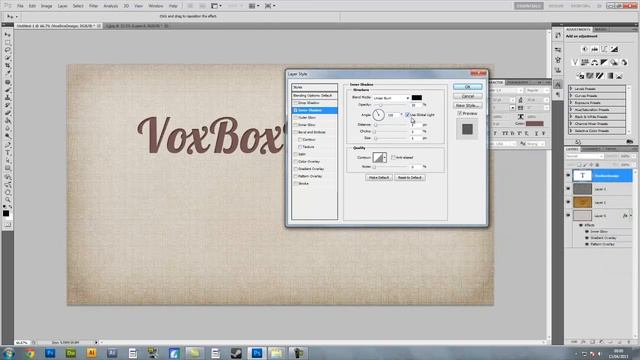The width and height of the screenshot is (640, 360).
Task: Open the Layer menu
Action: 62,6
